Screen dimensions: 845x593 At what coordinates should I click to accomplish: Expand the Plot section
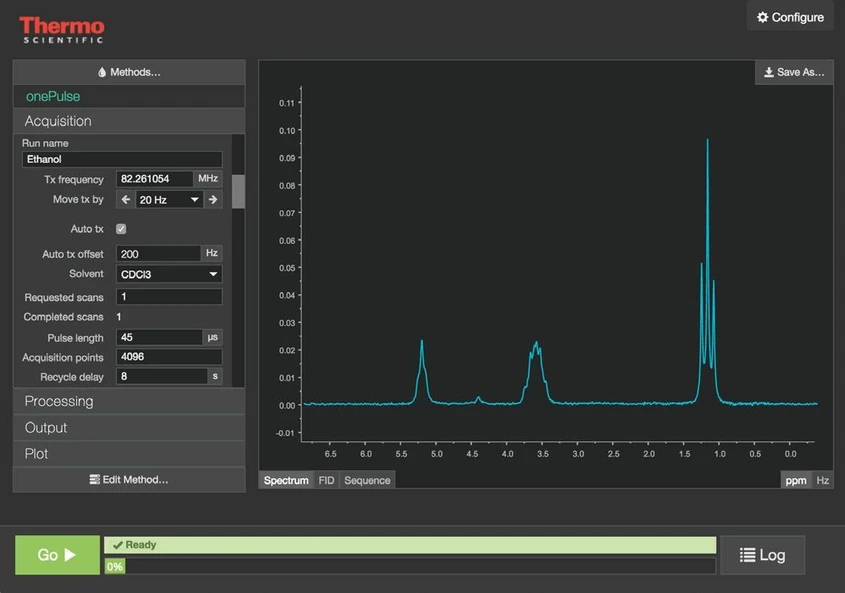129,453
